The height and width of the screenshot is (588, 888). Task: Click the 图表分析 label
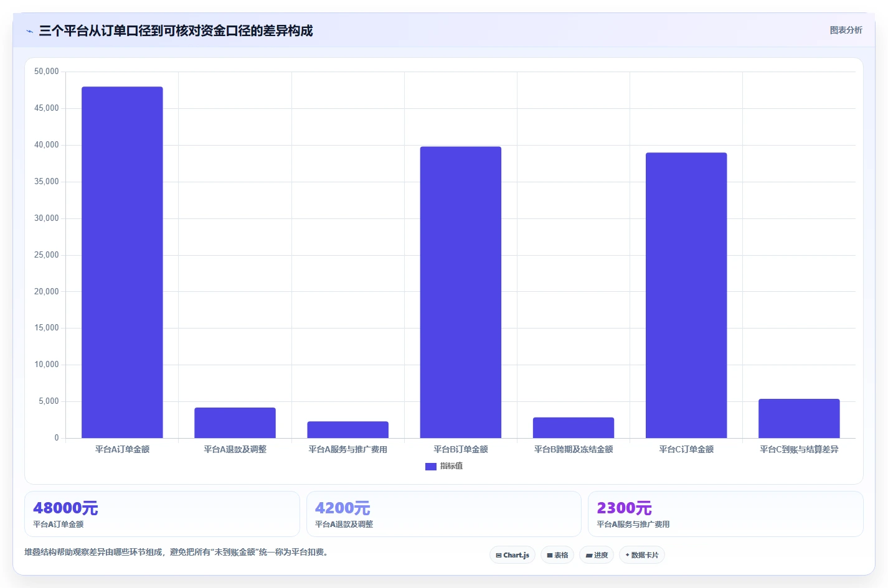[846, 30]
